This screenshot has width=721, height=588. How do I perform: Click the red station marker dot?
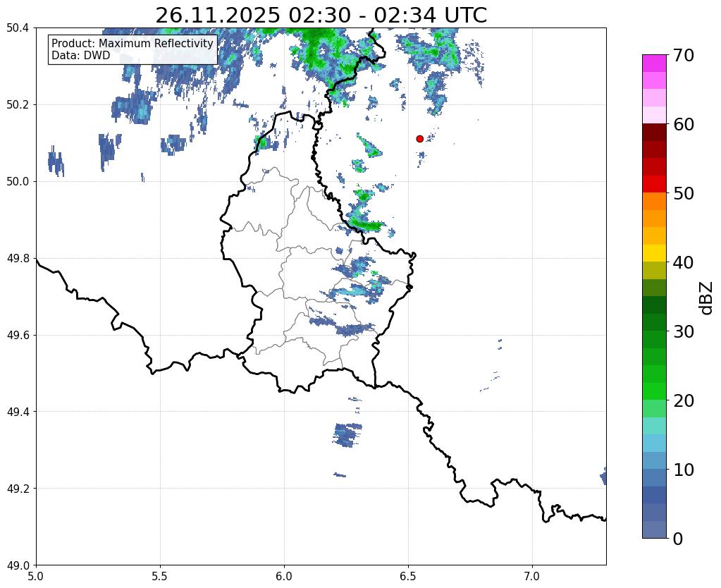(419, 138)
